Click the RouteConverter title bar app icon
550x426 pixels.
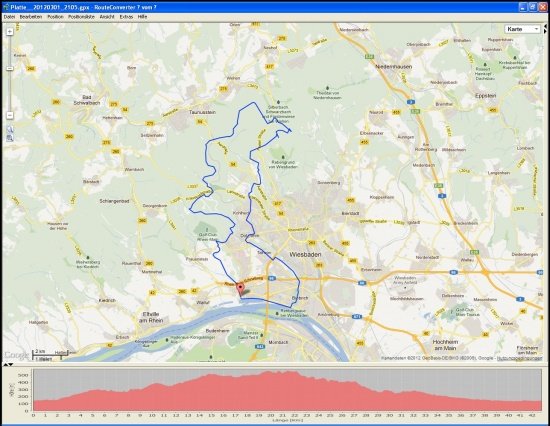click(5, 7)
